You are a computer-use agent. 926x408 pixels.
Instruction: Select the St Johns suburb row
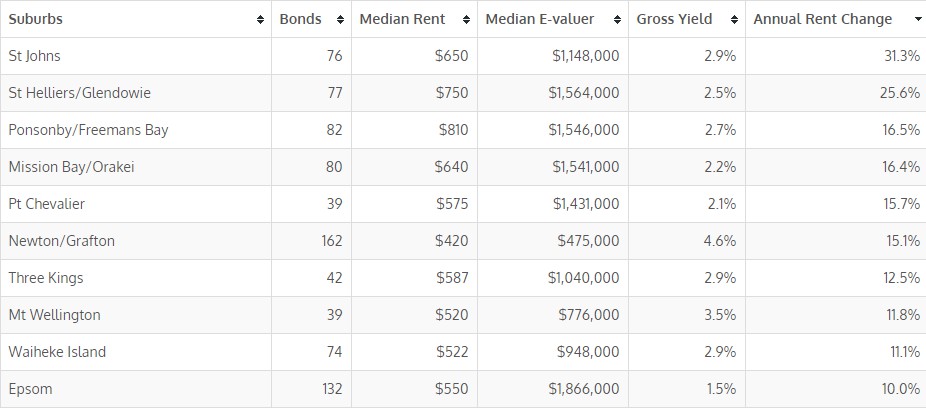[x=35, y=56]
